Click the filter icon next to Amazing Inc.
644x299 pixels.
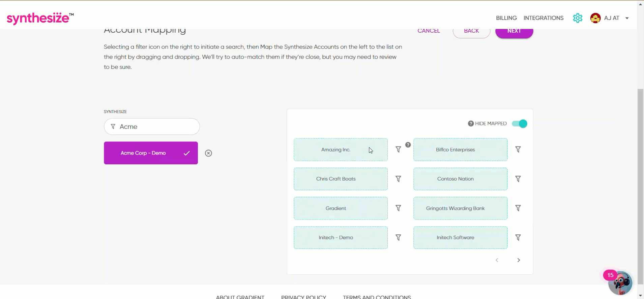(x=398, y=149)
